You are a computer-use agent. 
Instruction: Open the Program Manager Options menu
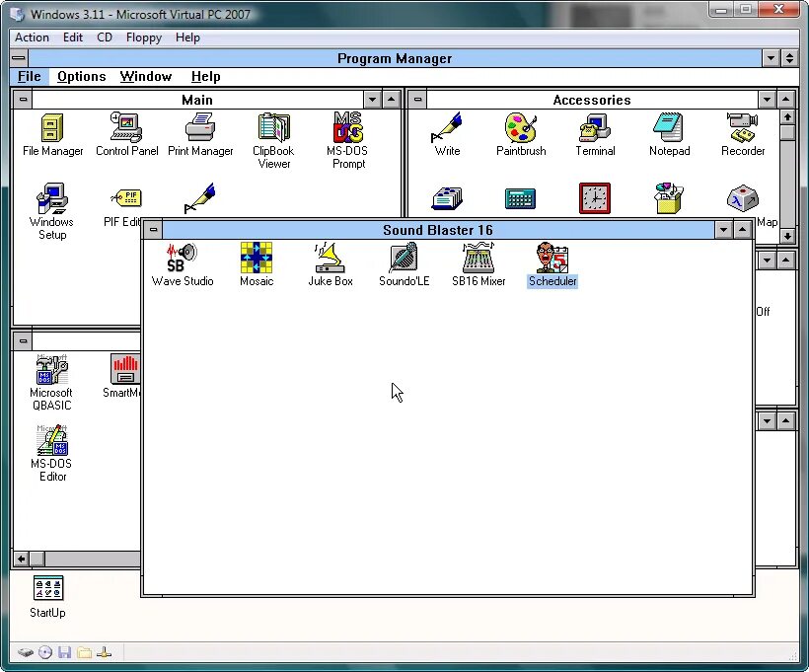coord(82,76)
